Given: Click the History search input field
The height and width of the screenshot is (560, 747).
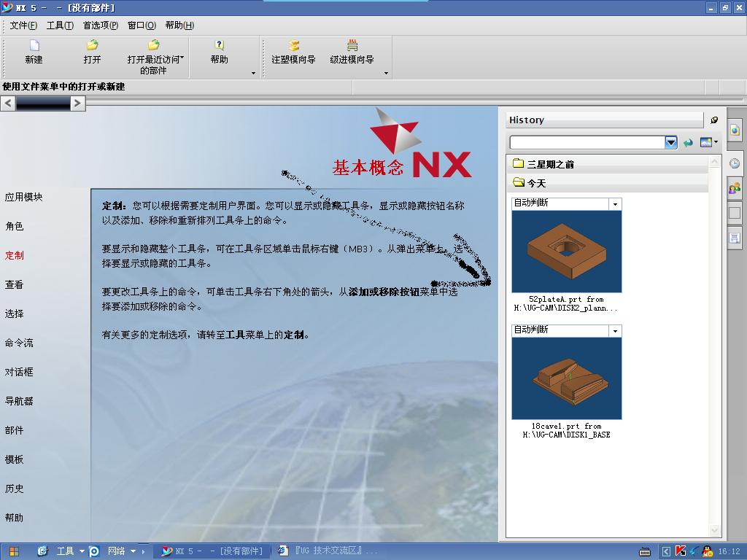Looking at the screenshot, I should 587,142.
